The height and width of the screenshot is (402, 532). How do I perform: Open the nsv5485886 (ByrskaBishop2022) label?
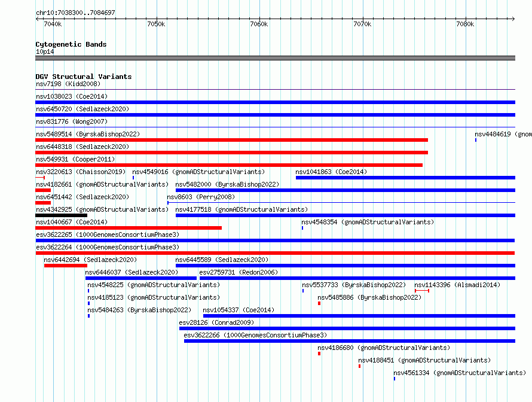click(369, 297)
